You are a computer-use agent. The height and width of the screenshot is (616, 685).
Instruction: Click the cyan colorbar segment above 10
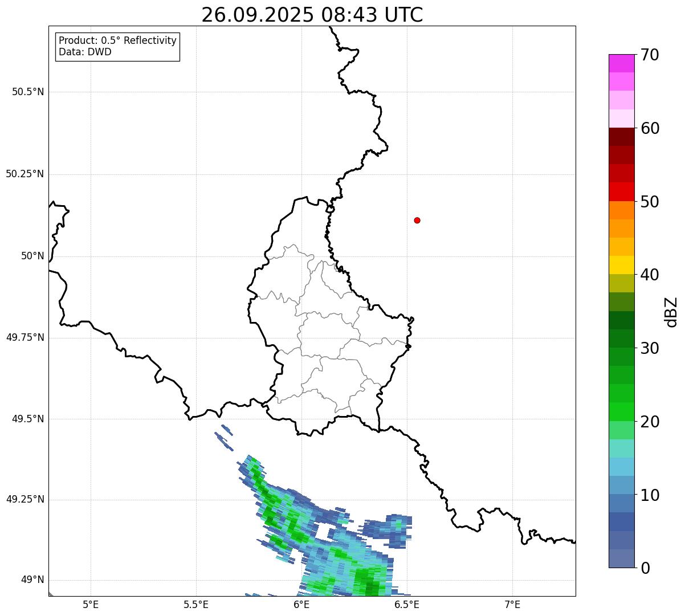tap(621, 467)
